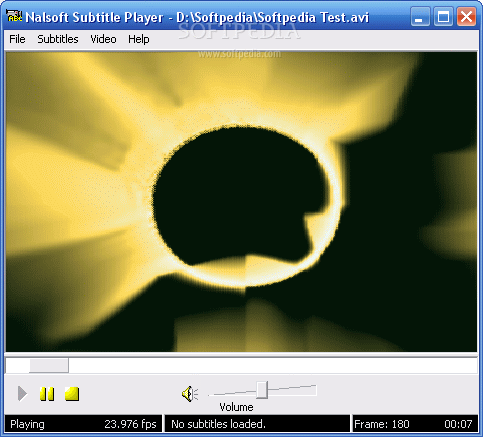Viewport: 483px width, 437px height.
Task: Click the 'No subtitles loaded.' status text
Action: point(218,424)
